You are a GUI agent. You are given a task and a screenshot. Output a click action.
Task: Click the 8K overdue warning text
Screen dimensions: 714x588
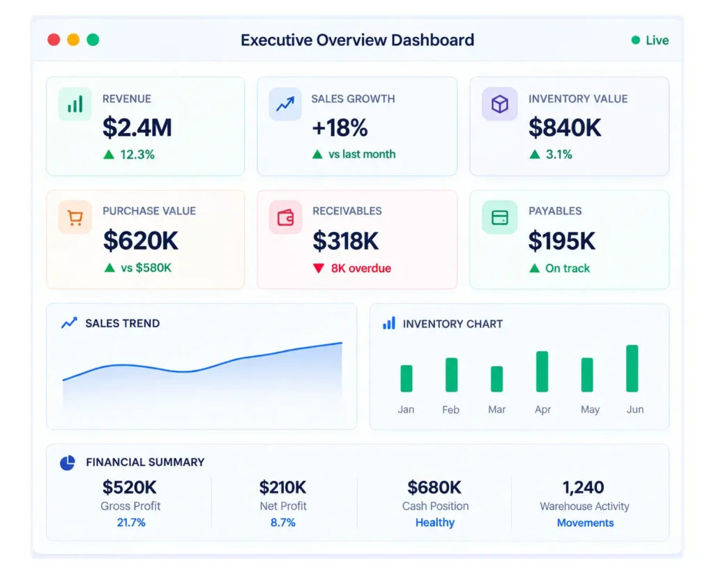tap(361, 268)
